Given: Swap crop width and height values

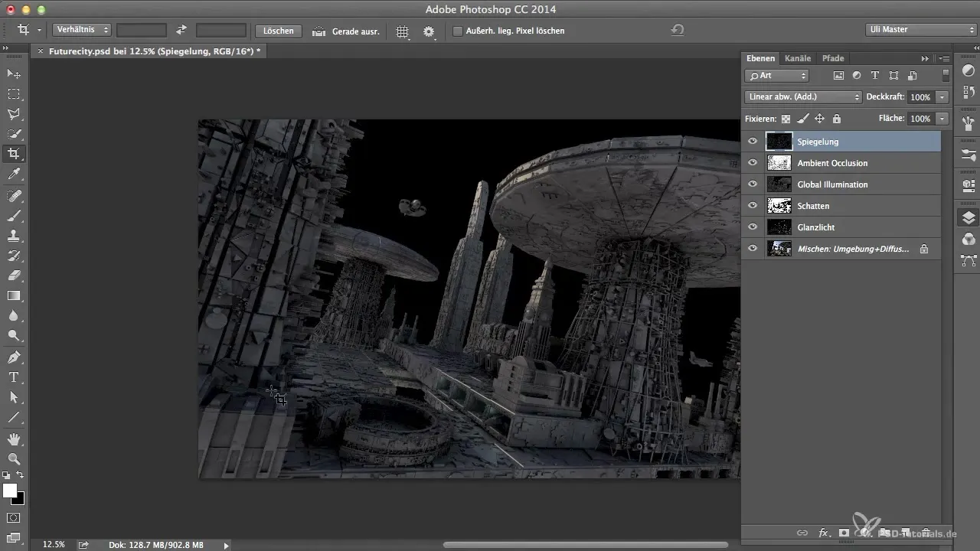Looking at the screenshot, I should [x=181, y=31].
